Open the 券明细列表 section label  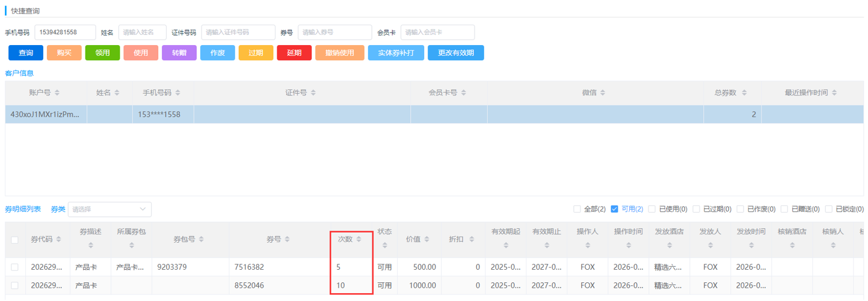[23, 209]
